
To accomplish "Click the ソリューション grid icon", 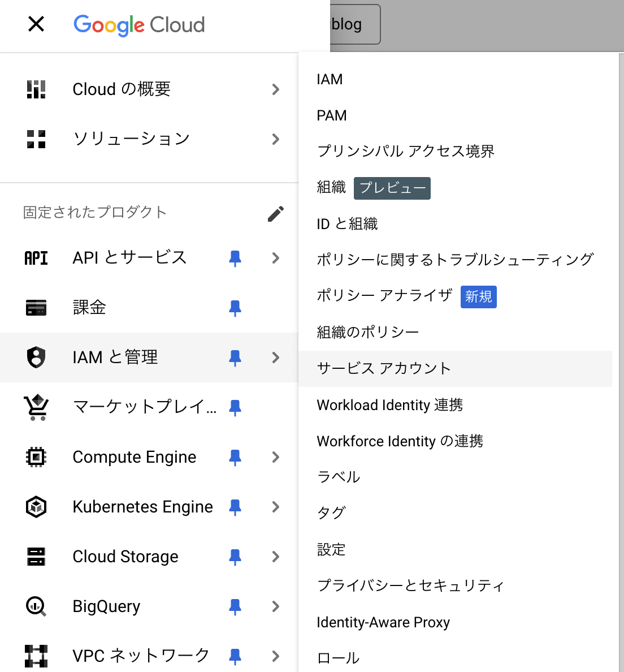I will pyautogui.click(x=36, y=139).
